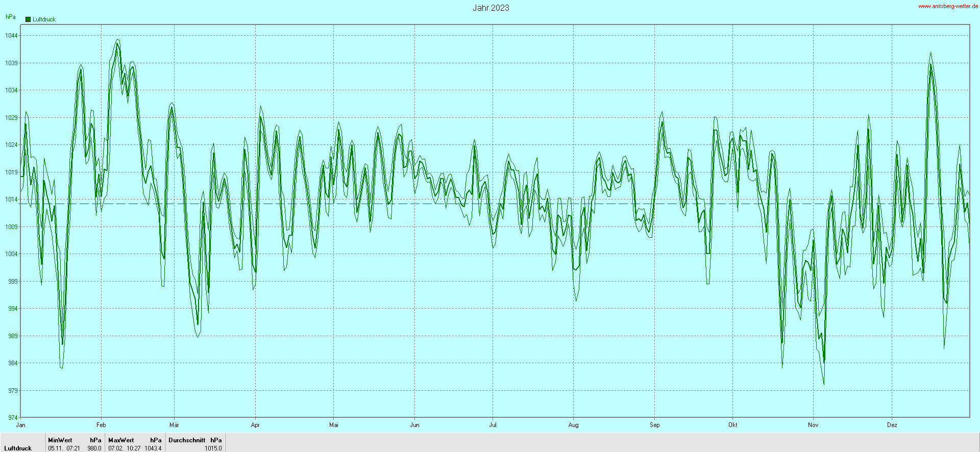
Task: Pick the 1024 y-axis value
Action: coord(11,145)
